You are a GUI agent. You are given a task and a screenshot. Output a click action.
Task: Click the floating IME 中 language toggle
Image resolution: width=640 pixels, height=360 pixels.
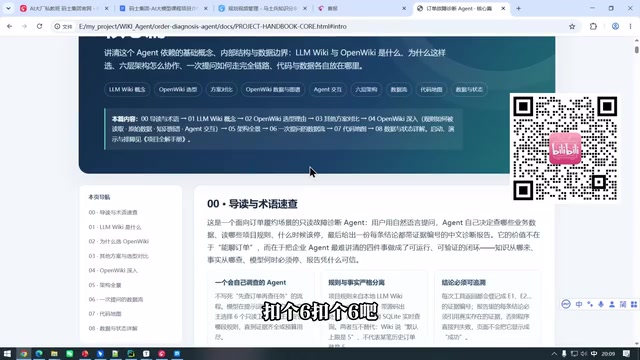(x=579, y=304)
